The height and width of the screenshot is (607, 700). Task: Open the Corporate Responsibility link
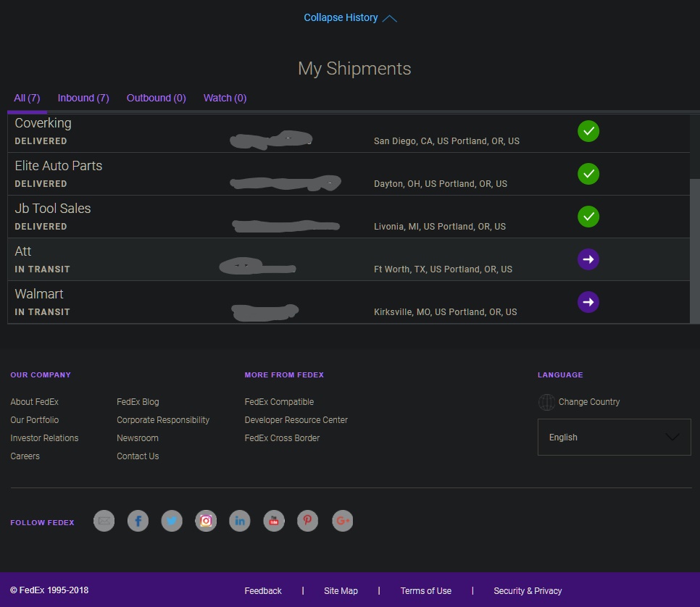coord(163,420)
